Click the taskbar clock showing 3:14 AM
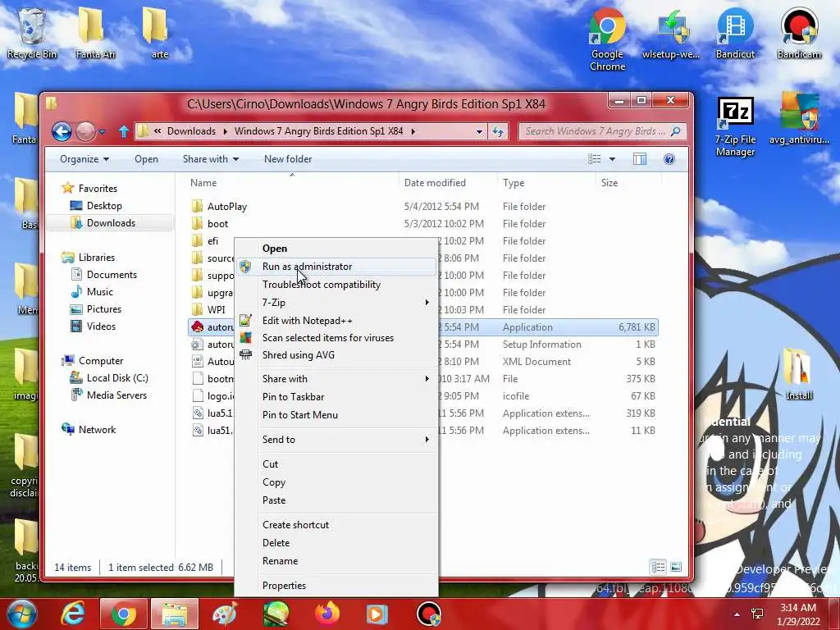This screenshot has height=630, width=840. (798, 614)
